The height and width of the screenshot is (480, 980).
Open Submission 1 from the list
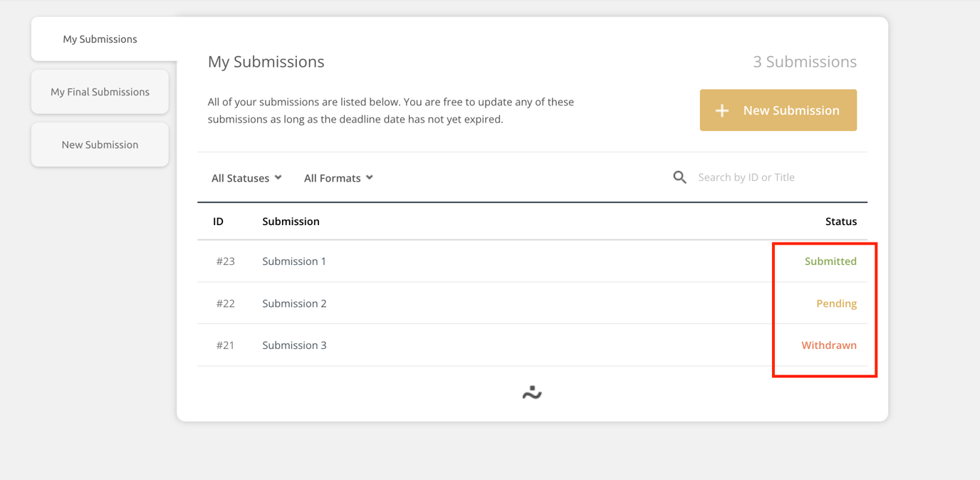294,261
